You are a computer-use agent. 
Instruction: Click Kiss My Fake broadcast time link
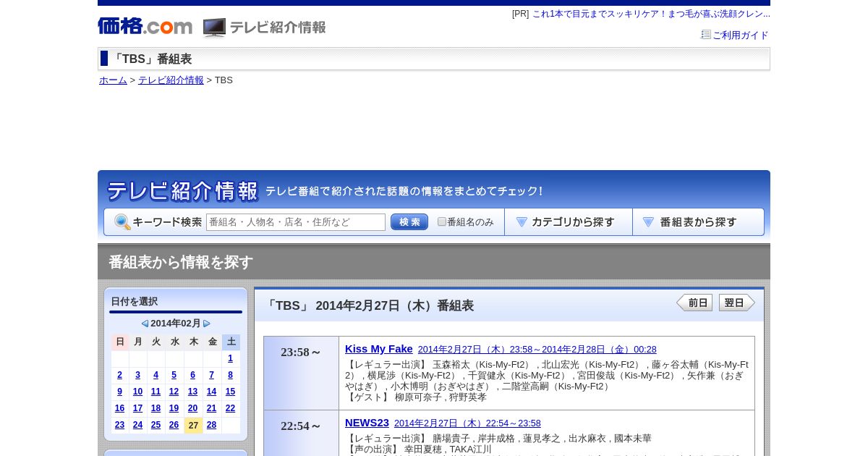pyautogui.click(x=537, y=350)
